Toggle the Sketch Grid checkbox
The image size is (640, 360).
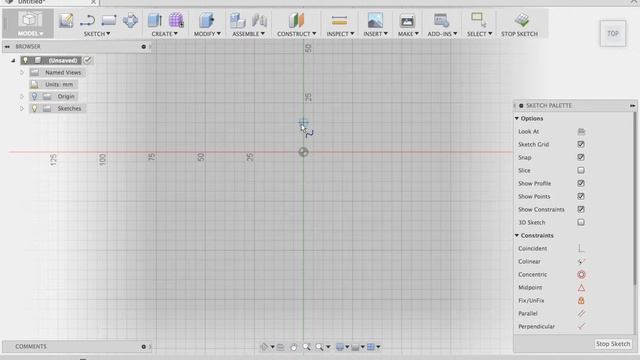tap(581, 144)
